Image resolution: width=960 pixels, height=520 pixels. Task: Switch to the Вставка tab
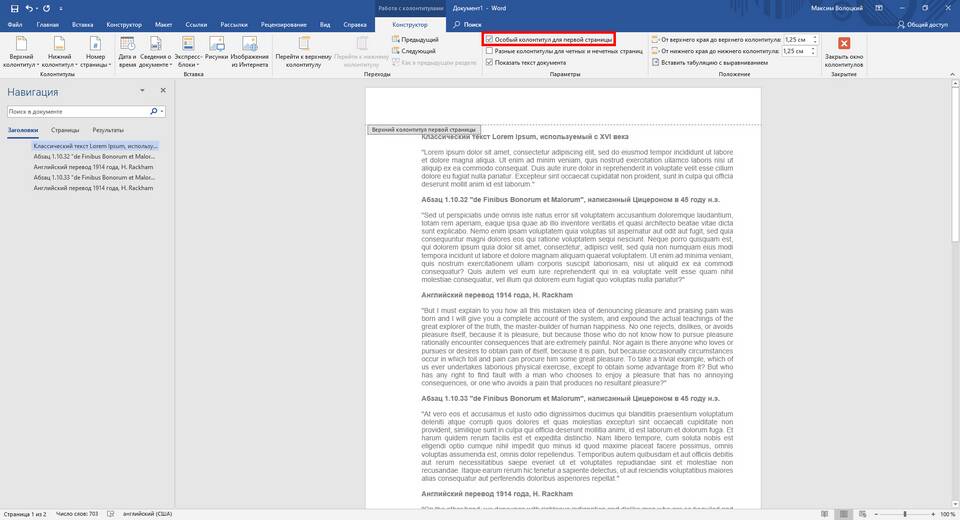[83, 24]
